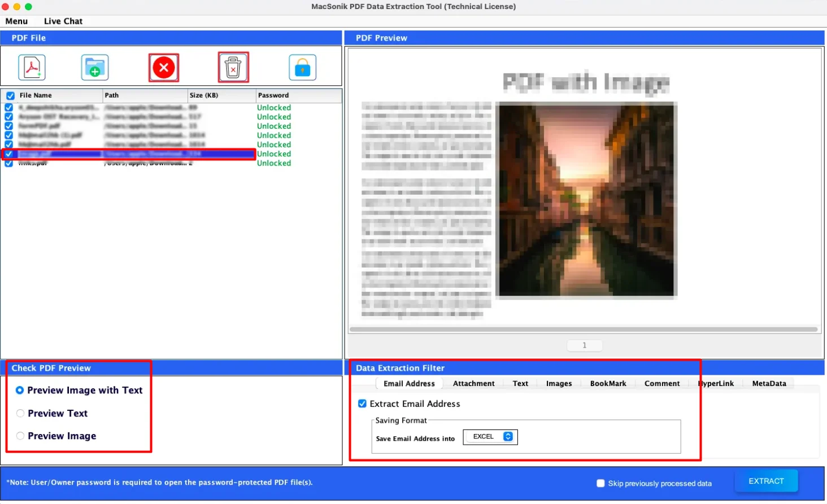
Task: Open the EXCEL saving format dropdown
Action: click(x=490, y=437)
